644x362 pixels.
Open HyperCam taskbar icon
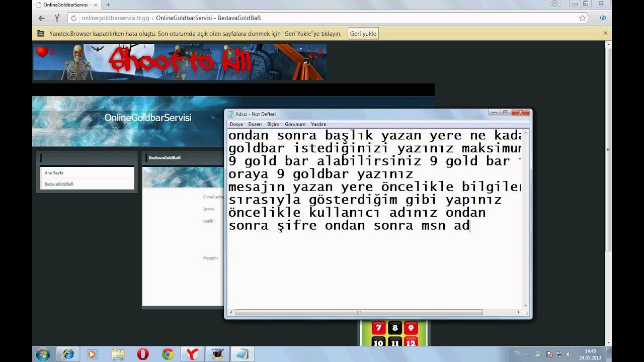pos(218,354)
